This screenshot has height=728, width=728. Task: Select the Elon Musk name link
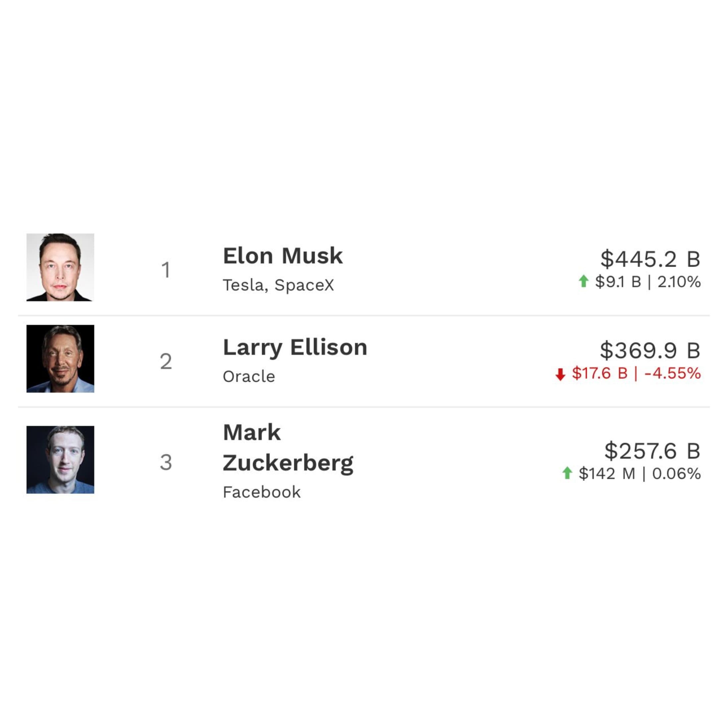pos(283,256)
